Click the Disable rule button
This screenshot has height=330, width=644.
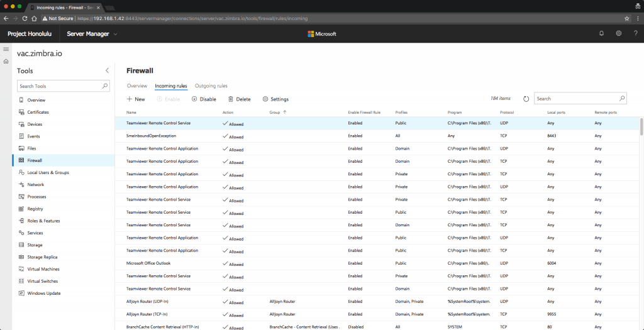[204, 99]
